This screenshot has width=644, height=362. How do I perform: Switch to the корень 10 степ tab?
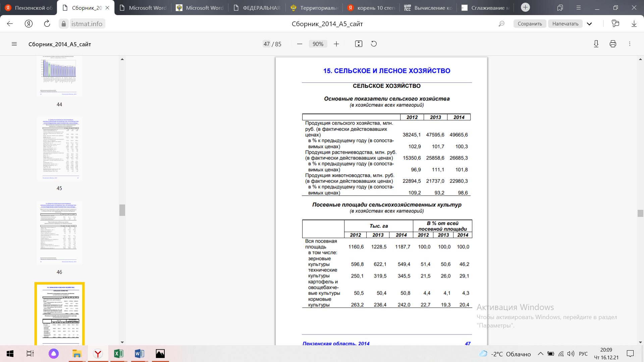coord(371,8)
